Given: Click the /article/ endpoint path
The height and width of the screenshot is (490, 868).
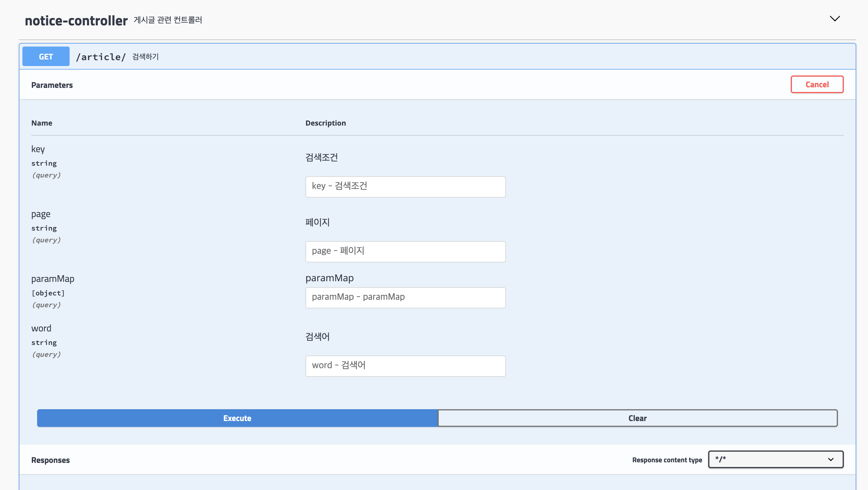Looking at the screenshot, I should click(x=101, y=57).
